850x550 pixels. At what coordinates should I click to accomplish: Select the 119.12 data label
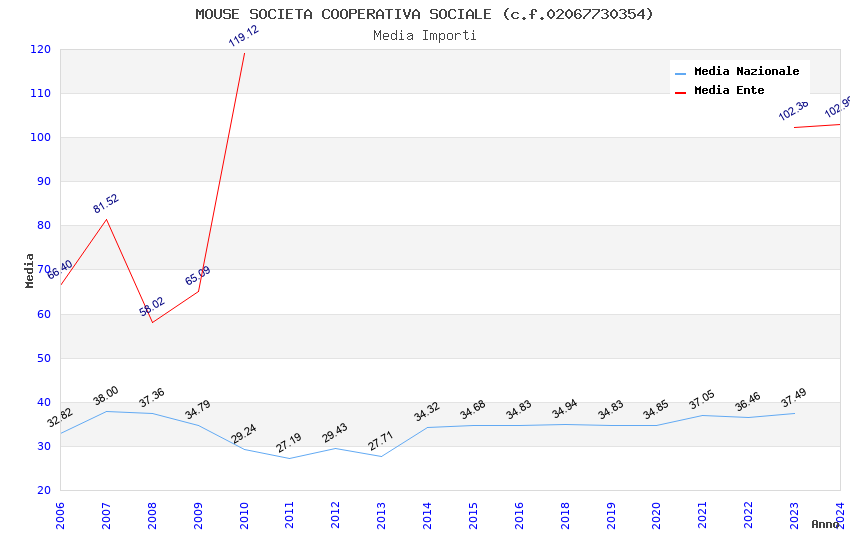click(x=244, y=36)
